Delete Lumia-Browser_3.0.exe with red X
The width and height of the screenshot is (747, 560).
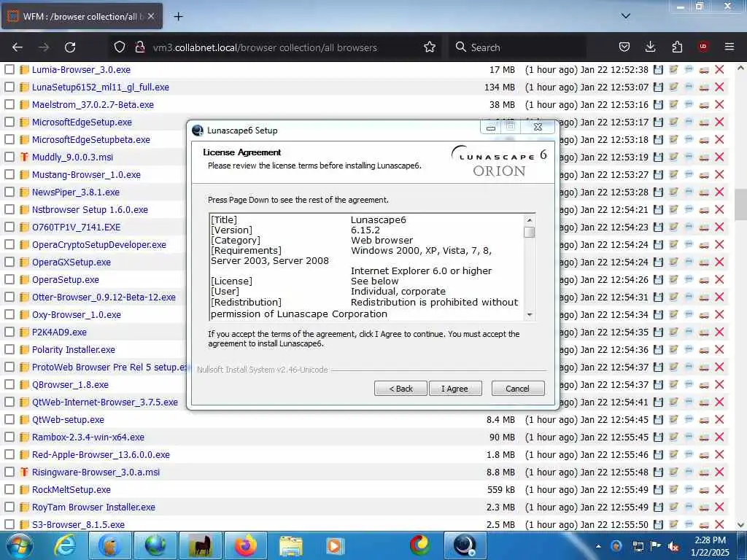[719, 69]
